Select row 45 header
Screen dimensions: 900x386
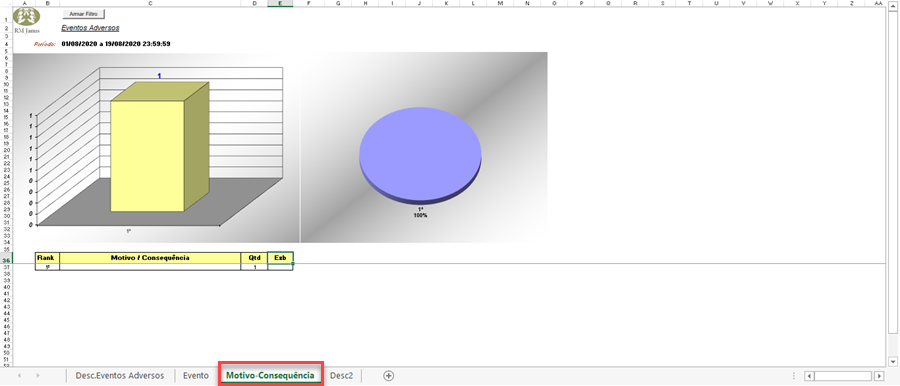6,319
